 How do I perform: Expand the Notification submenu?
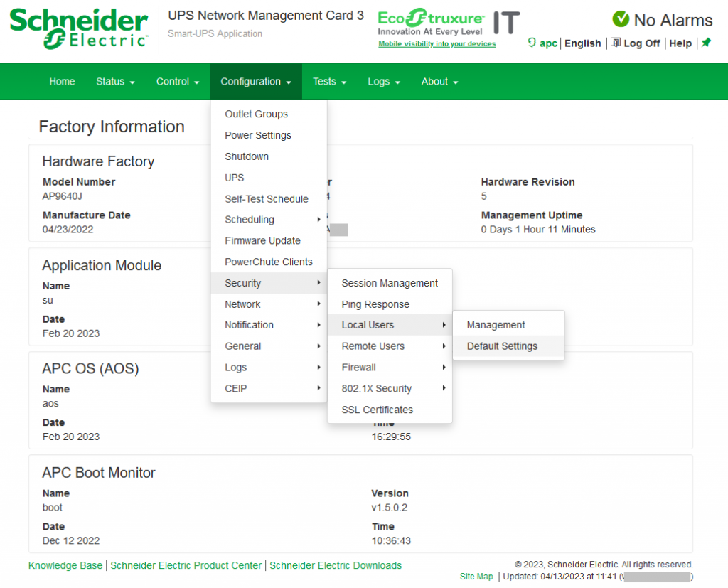(x=269, y=325)
